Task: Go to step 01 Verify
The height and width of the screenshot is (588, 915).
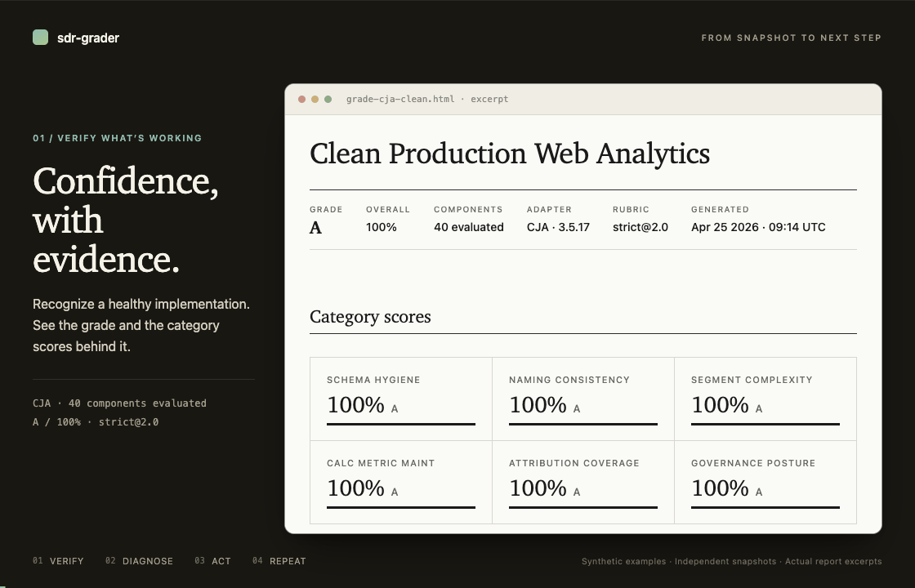Action: [x=58, y=561]
